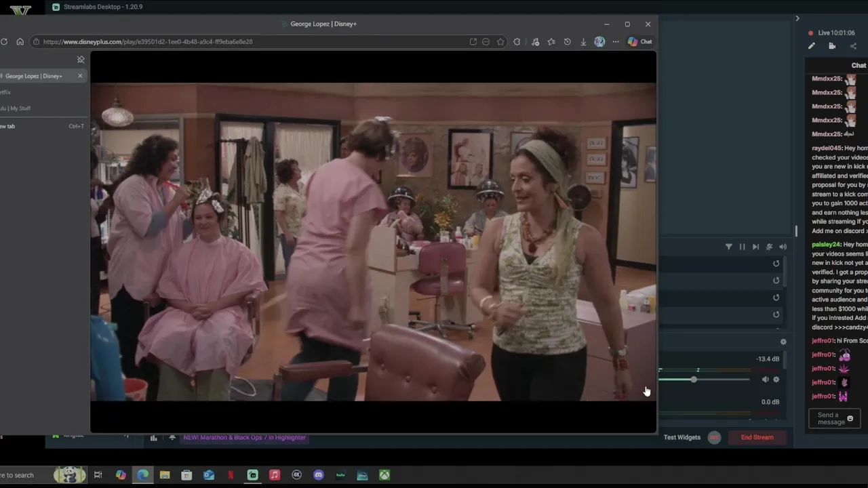Viewport: 868px width, 488px height.
Task: Pause the alert queue
Action: (742, 247)
